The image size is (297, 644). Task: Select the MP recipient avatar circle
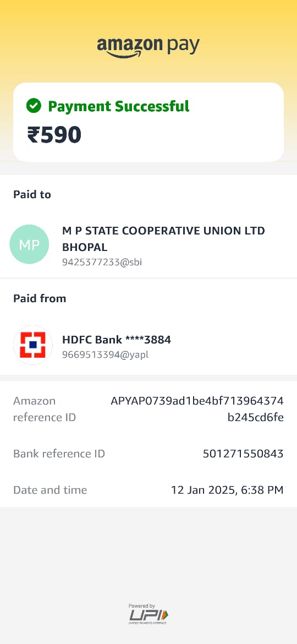[x=29, y=244]
